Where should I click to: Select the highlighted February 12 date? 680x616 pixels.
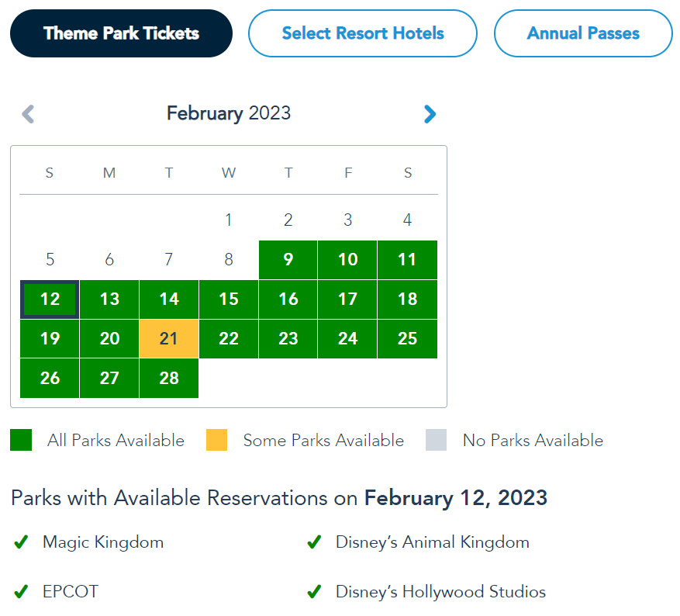[x=50, y=299]
